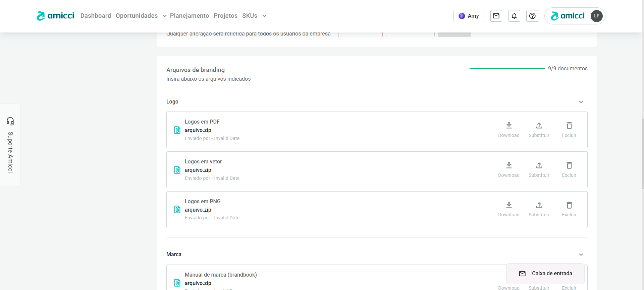Collapse the Logo section
Image resolution: width=644 pixels, height=290 pixels.
point(581,102)
